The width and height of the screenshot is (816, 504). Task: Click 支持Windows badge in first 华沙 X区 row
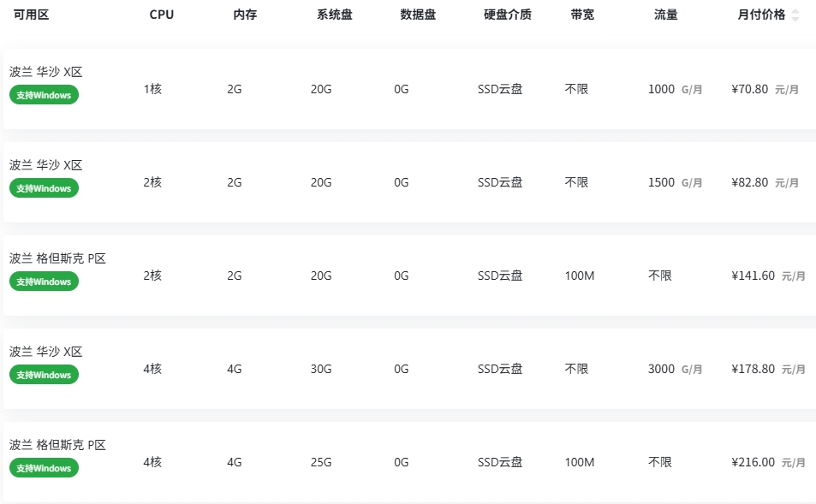click(x=44, y=95)
